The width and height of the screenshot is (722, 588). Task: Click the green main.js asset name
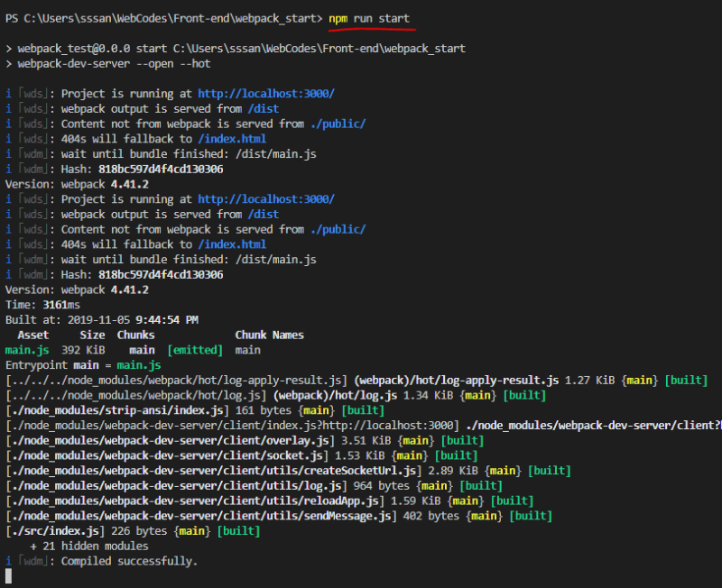click(27, 350)
